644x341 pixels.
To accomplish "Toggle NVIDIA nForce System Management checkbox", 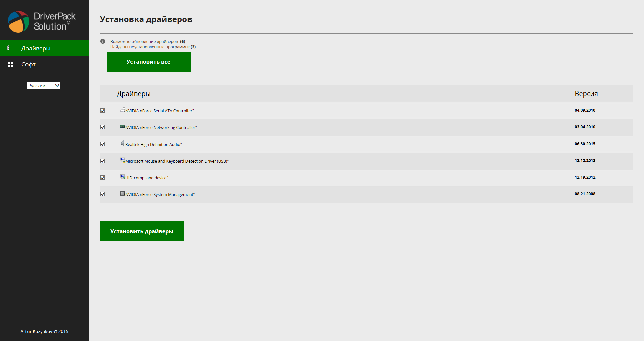I will [x=103, y=194].
